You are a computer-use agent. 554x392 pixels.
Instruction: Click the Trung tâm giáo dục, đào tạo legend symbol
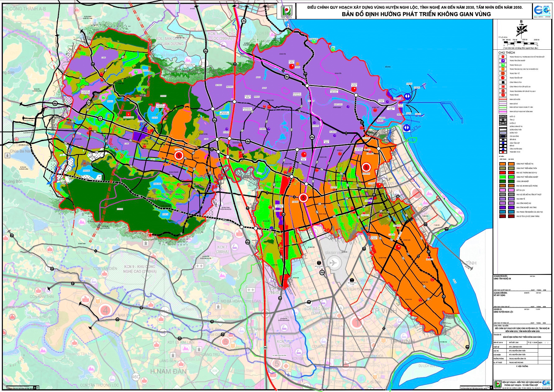(x=503, y=69)
